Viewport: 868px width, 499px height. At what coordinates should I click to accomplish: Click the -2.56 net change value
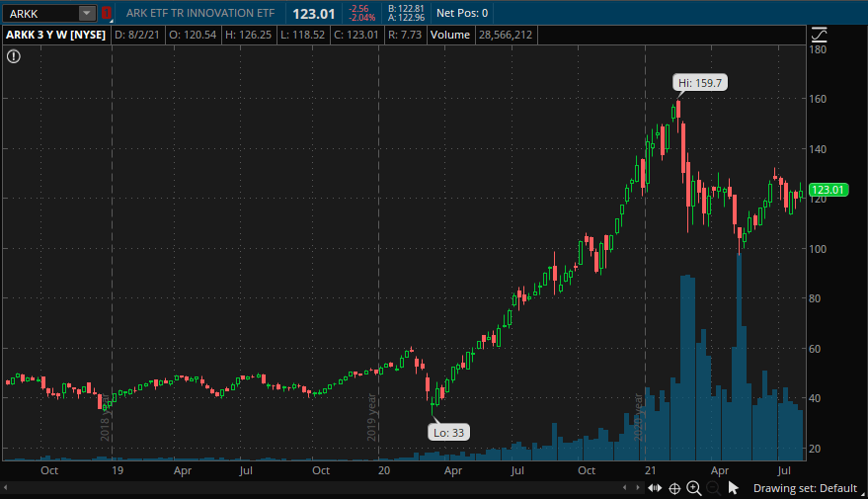[359, 9]
